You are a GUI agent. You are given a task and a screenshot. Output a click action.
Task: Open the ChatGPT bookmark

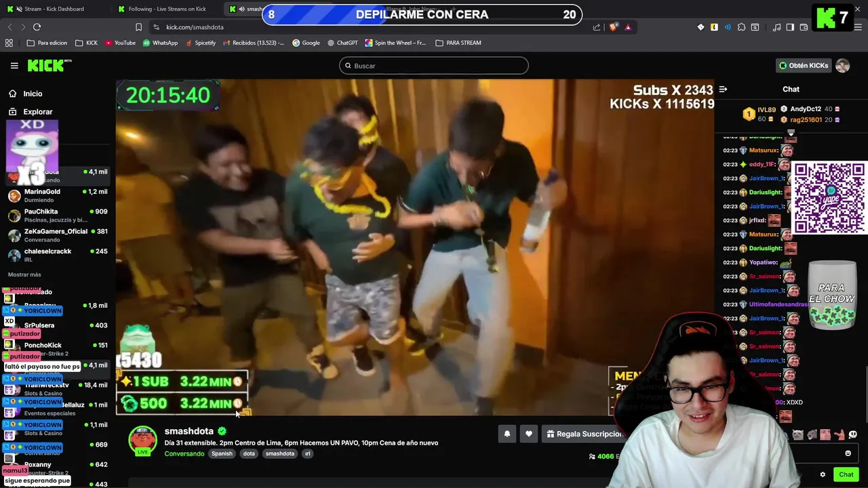coord(342,43)
